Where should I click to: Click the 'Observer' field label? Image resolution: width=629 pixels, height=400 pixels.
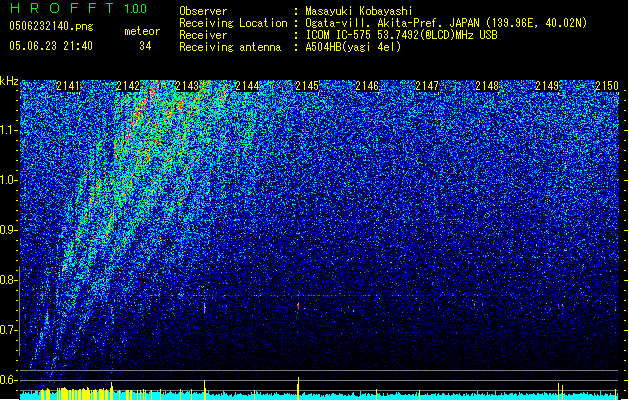[x=203, y=11]
